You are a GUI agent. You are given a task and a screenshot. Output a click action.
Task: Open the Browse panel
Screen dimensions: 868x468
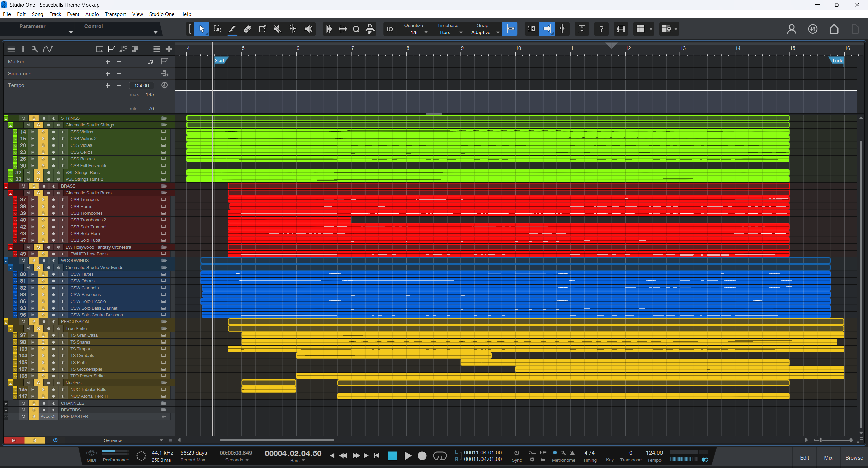coord(854,458)
